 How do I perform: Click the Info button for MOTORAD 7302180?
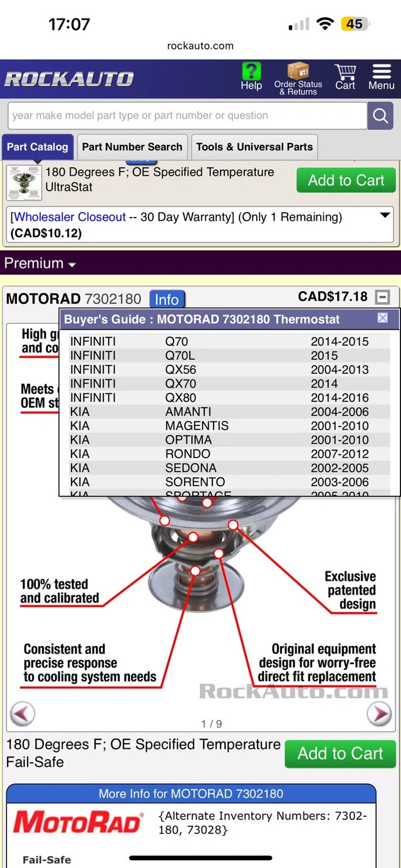(167, 299)
